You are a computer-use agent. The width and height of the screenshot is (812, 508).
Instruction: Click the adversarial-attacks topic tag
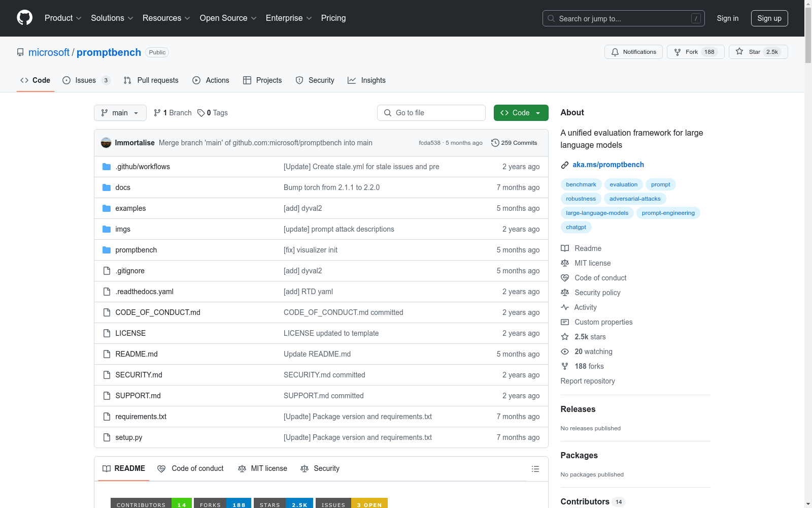point(635,199)
